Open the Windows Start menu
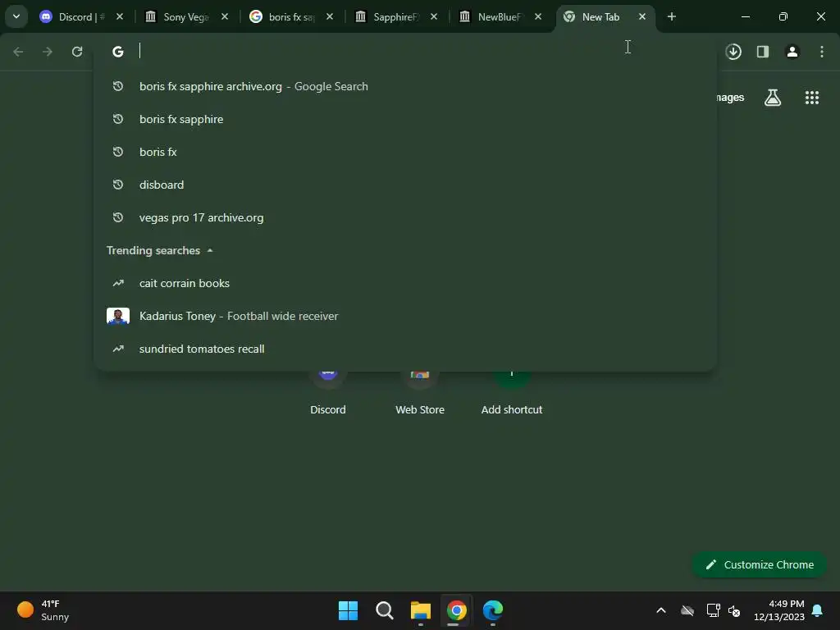This screenshot has width=840, height=630. click(x=348, y=610)
